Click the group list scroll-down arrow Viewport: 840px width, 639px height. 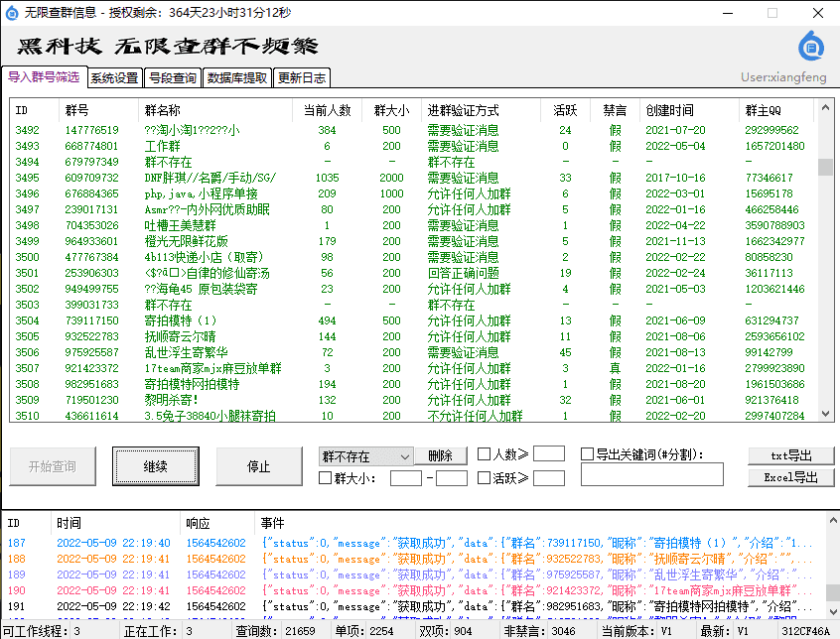(x=825, y=414)
